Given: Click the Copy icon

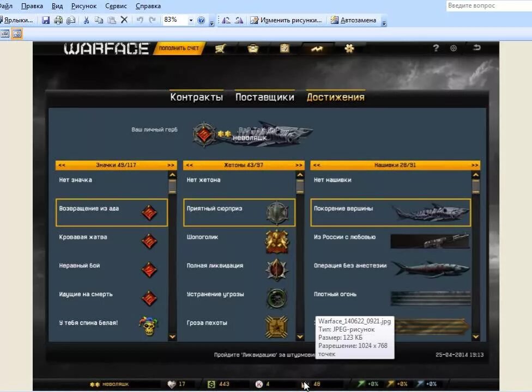Looking at the screenshot, I should pyautogui.click(x=99, y=20).
